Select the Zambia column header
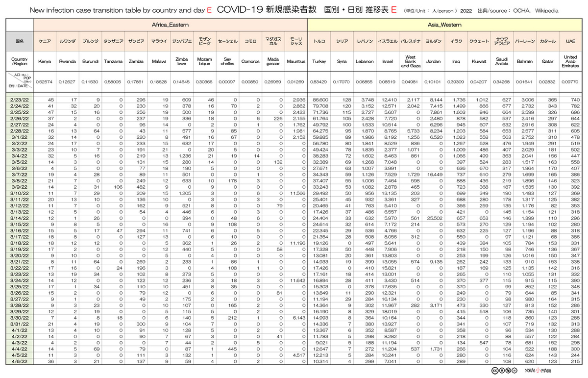The height and width of the screenshot is (378, 588). [136, 62]
